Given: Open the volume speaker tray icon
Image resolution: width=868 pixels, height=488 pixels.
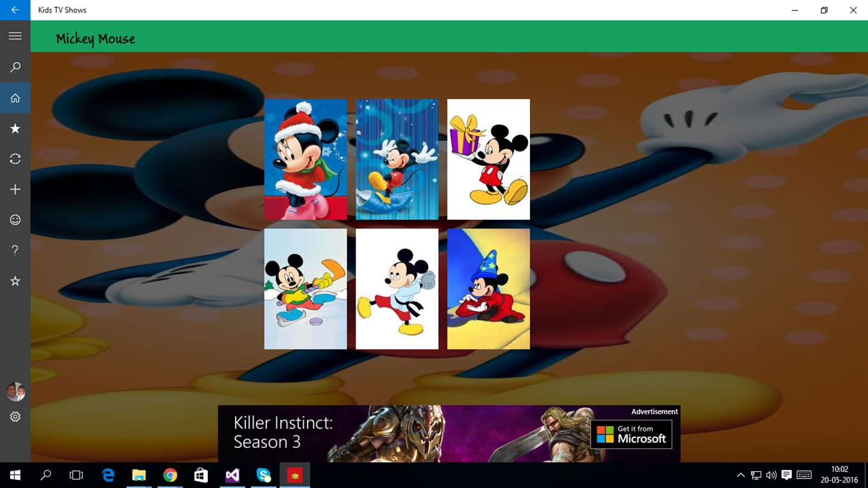Looking at the screenshot, I should point(771,475).
